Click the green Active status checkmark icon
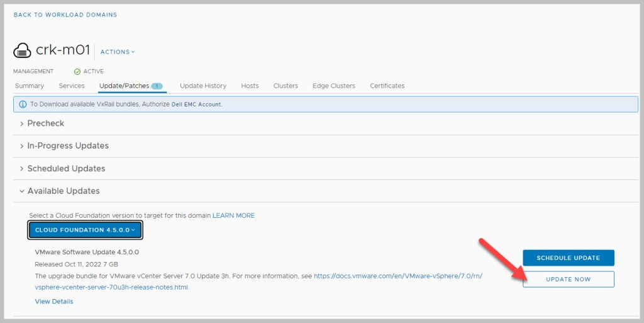Screen dimensions: 644x323 click(x=77, y=72)
